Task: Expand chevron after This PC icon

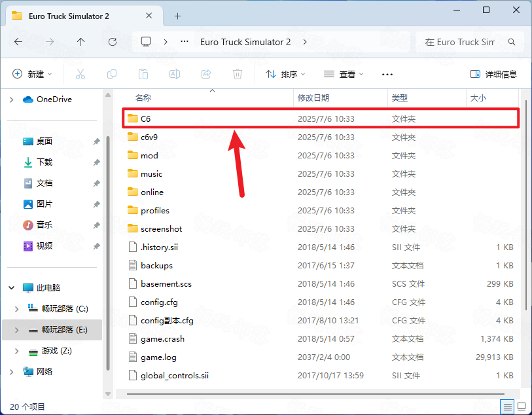Action: click(x=166, y=42)
